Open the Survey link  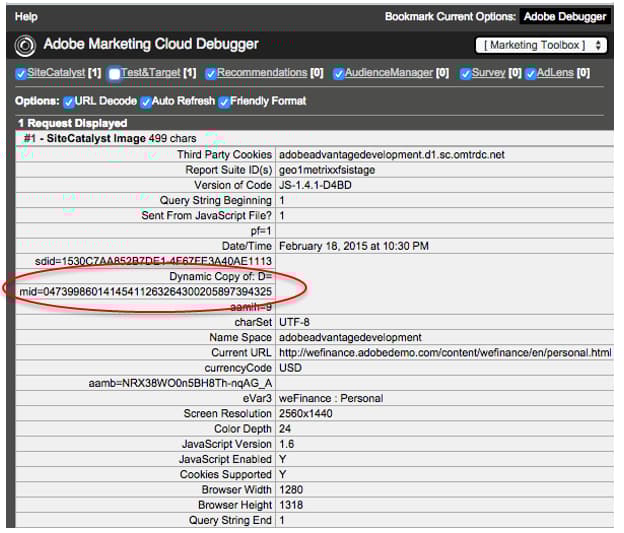click(488, 72)
